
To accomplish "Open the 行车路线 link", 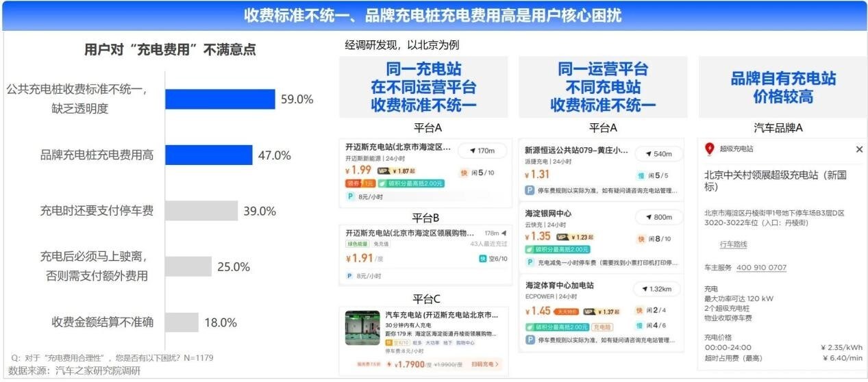I will pos(733,244).
